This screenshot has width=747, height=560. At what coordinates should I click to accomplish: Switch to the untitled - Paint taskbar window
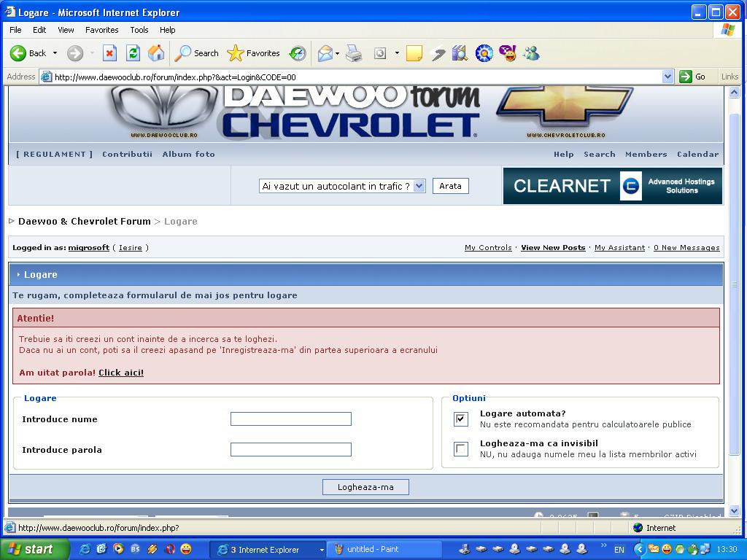click(372, 549)
